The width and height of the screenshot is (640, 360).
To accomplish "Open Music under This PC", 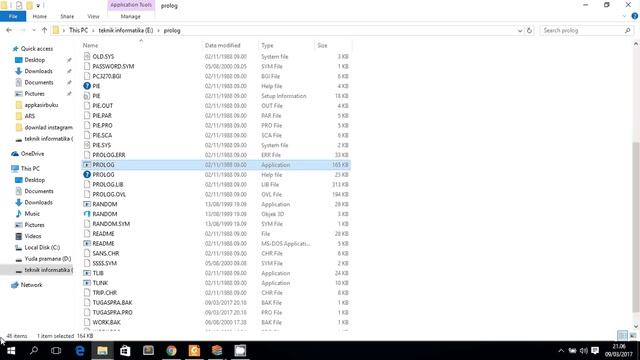I will (x=32, y=213).
